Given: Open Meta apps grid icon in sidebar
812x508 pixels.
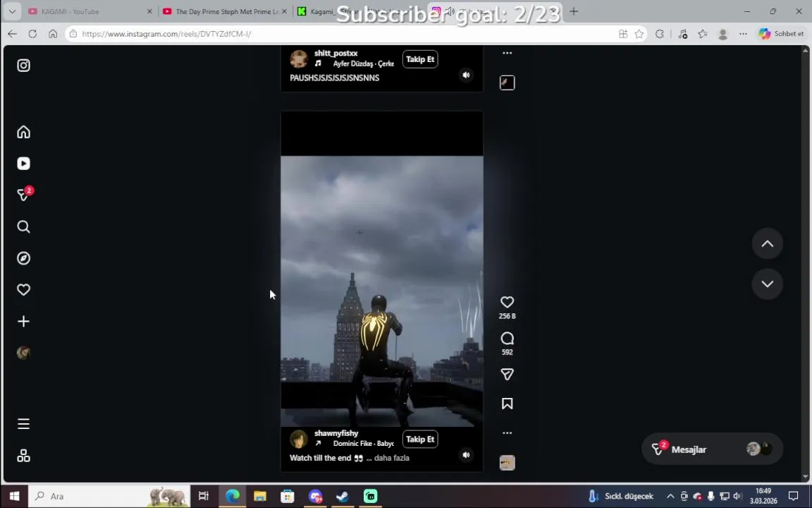Looking at the screenshot, I should (x=23, y=456).
